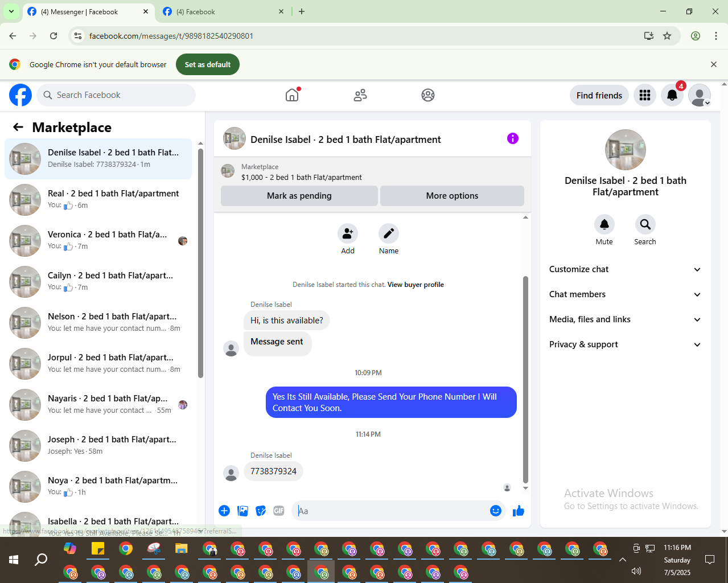Send a thumbs-up like
This screenshot has height=583, width=728.
click(x=519, y=511)
